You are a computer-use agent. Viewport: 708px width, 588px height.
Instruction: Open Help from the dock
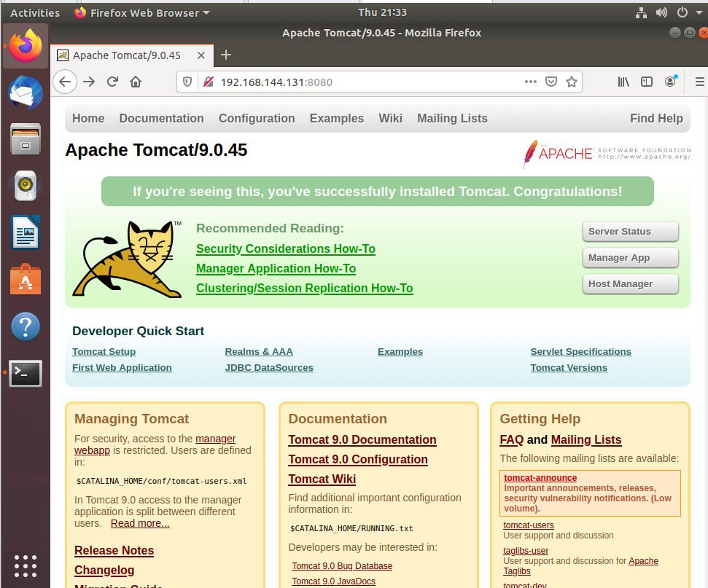26,326
